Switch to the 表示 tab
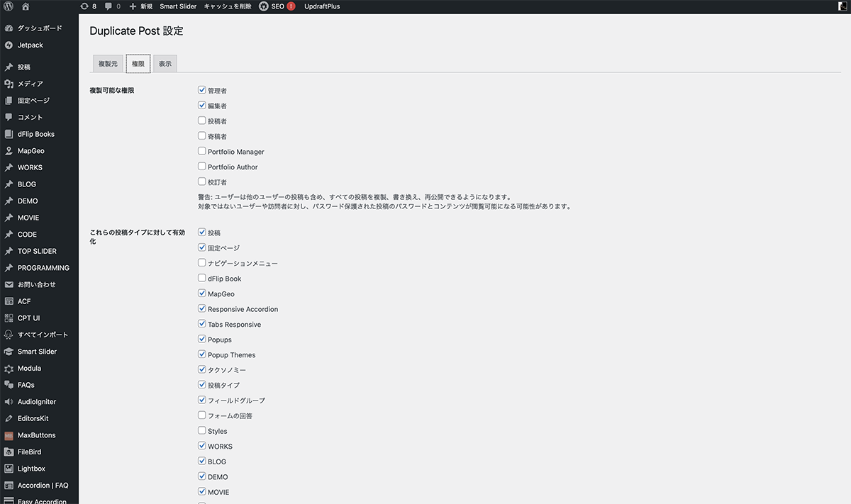 click(x=165, y=64)
